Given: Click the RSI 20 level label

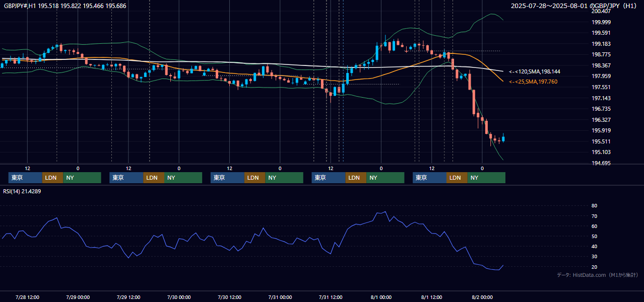Looking at the screenshot, I should [x=595, y=267].
